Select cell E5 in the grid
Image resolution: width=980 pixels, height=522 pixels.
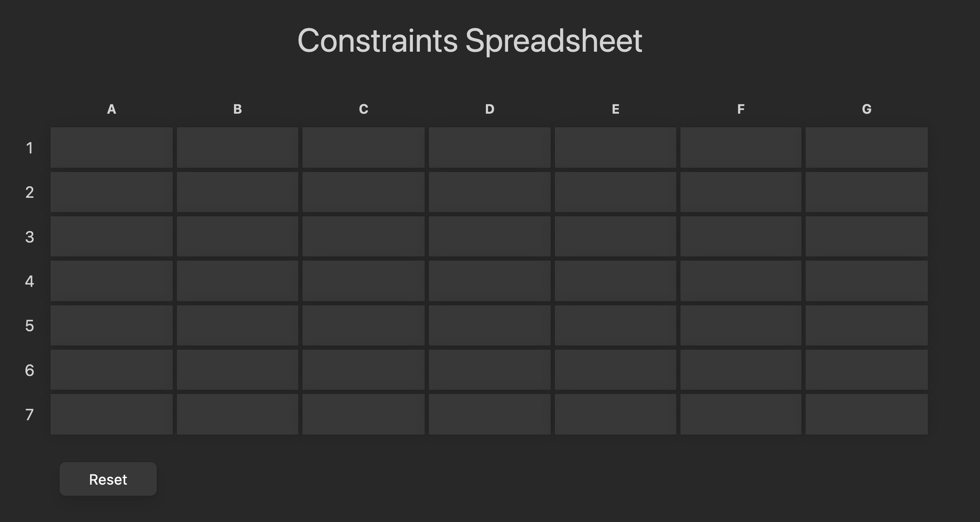(x=616, y=325)
